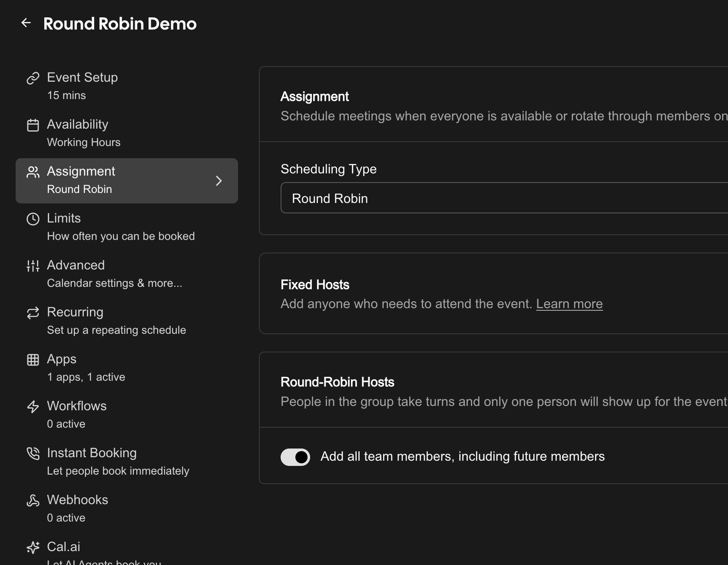Click the Fixed Hosts heading
The width and height of the screenshot is (728, 565).
(x=315, y=285)
